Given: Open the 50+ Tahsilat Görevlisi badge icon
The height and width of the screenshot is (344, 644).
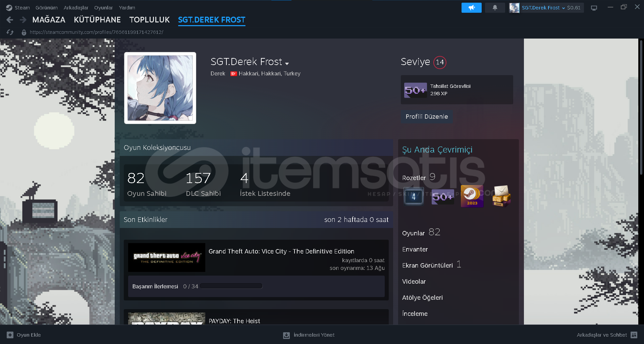Looking at the screenshot, I should (415, 90).
